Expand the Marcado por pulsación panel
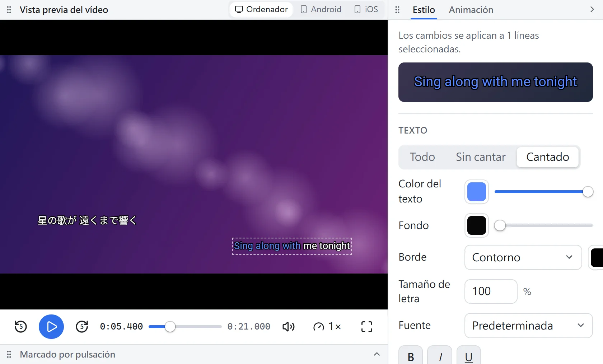The height and width of the screenshot is (364, 603). pos(377,354)
